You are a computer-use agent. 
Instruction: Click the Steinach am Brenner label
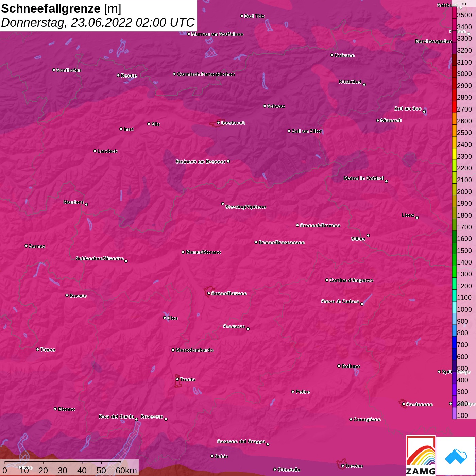pyautogui.click(x=201, y=161)
